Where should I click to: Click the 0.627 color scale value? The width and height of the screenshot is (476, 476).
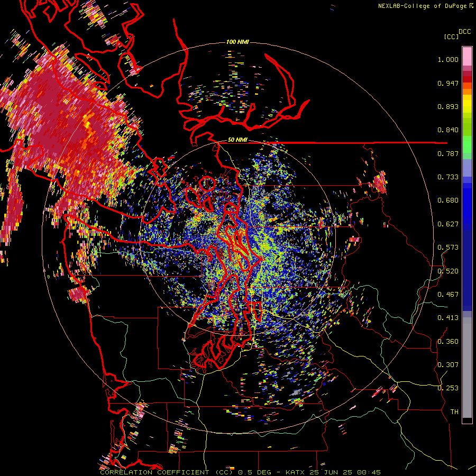[x=448, y=224]
